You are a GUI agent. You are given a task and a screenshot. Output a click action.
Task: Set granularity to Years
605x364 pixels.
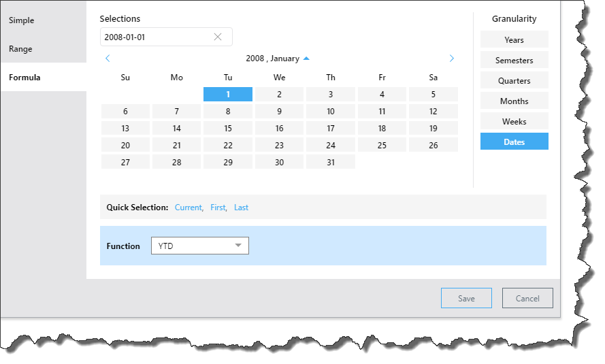pyautogui.click(x=514, y=39)
